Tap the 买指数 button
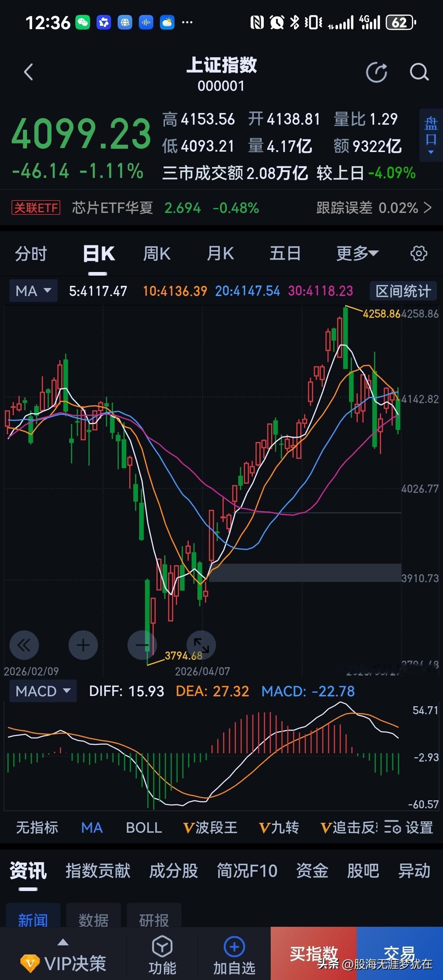 click(314, 953)
